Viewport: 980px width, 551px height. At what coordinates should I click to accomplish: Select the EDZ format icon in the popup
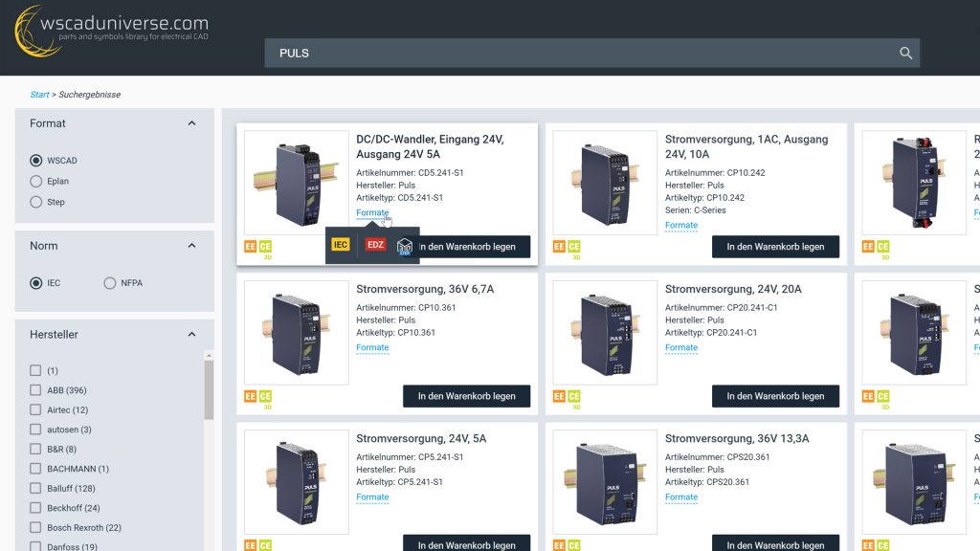tap(373, 244)
